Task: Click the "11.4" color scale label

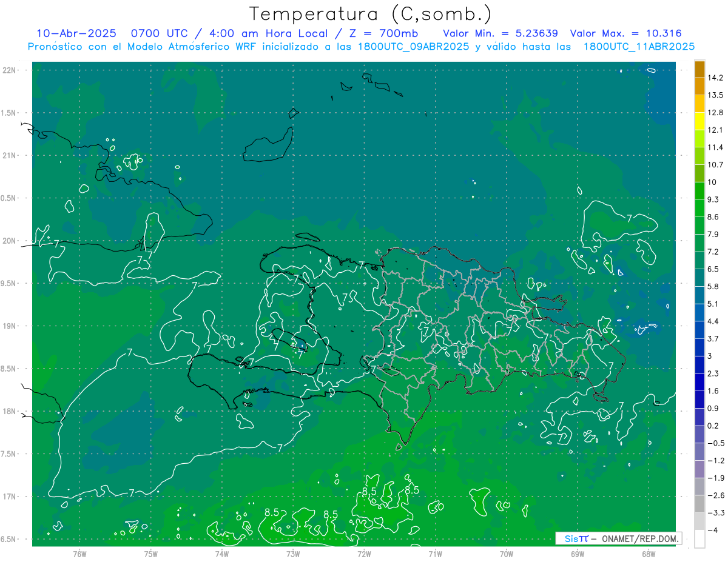Action: pos(716,147)
